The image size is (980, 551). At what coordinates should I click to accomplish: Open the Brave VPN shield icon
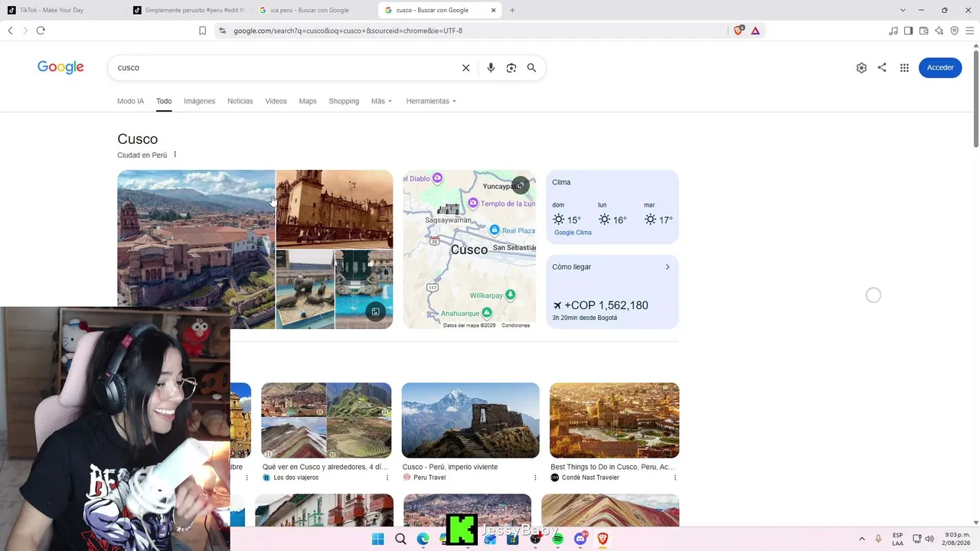tap(954, 31)
